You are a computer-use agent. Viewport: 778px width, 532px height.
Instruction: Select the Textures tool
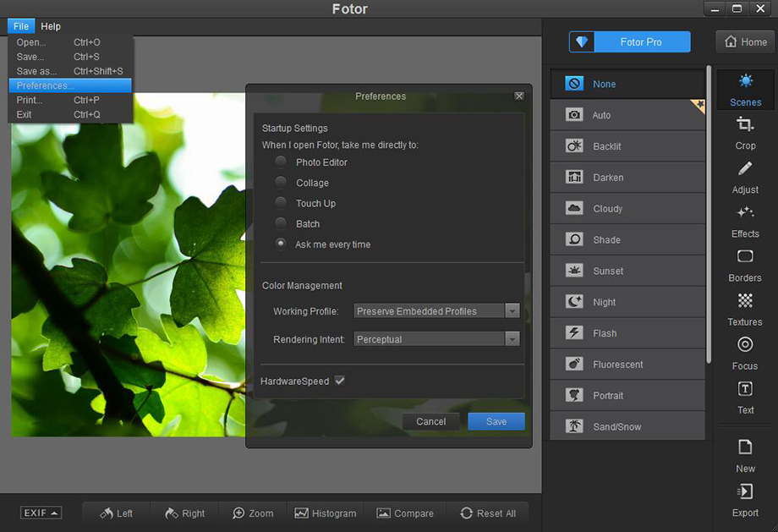pyautogui.click(x=744, y=311)
